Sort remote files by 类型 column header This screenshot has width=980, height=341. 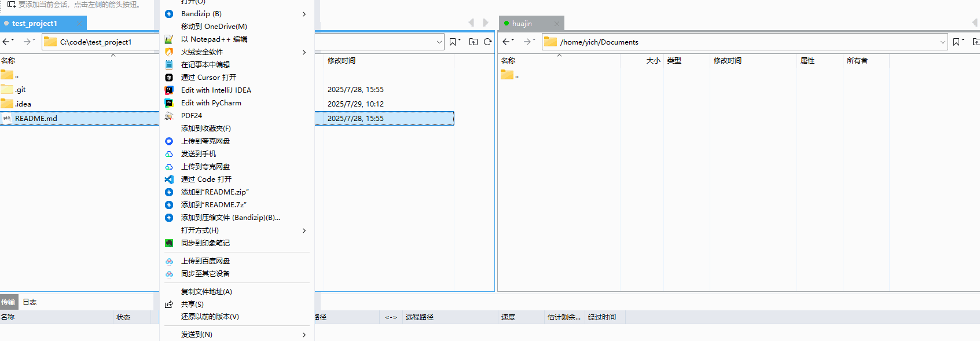pos(674,61)
